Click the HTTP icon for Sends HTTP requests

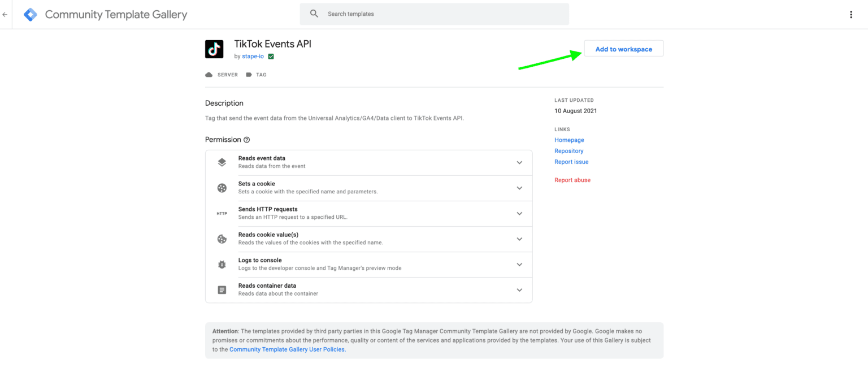click(x=222, y=214)
